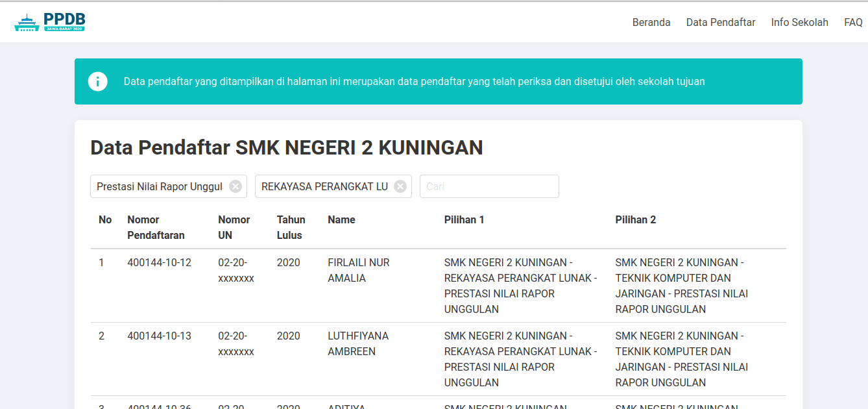Viewport: 868px width, 409px height.
Task: Clear the REKAYASA PERANGKAT LU filter
Action: coord(400,186)
